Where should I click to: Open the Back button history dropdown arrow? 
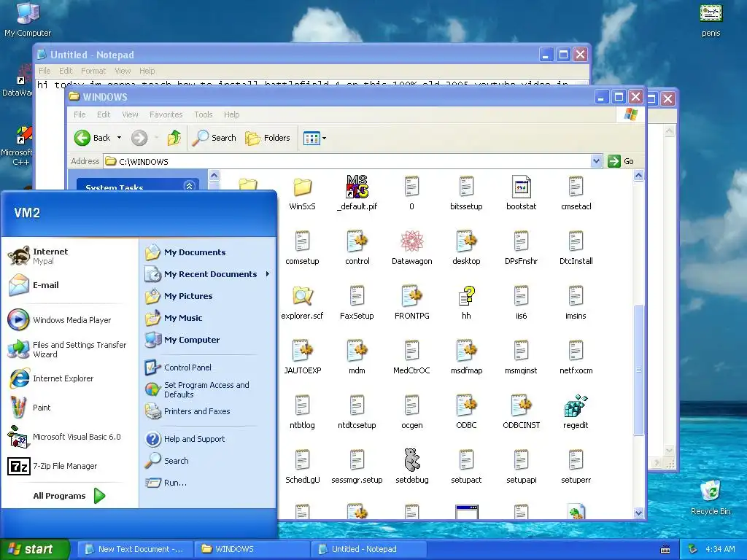pos(119,138)
